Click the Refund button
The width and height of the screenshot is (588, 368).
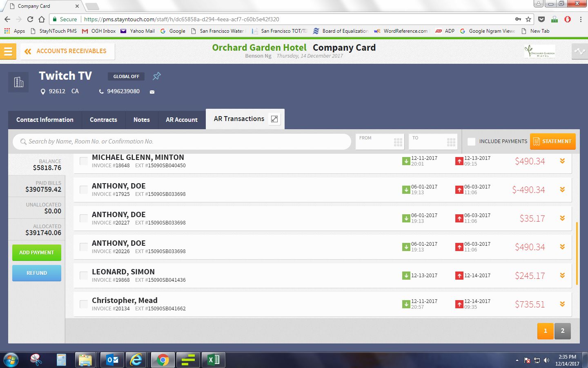(x=37, y=273)
